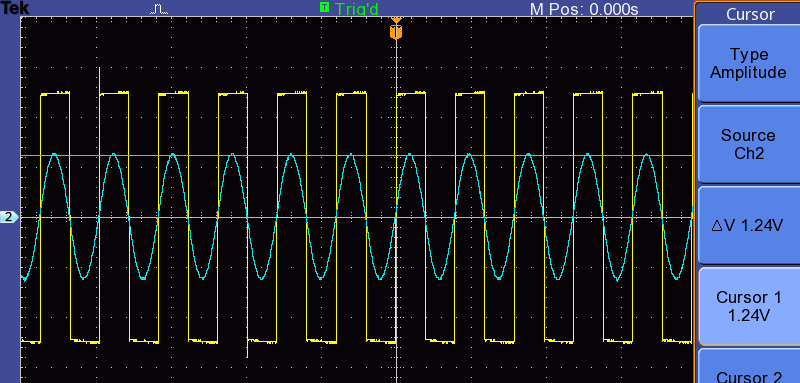Click the Tek logo
The height and width of the screenshot is (383, 800).
click(15, 8)
